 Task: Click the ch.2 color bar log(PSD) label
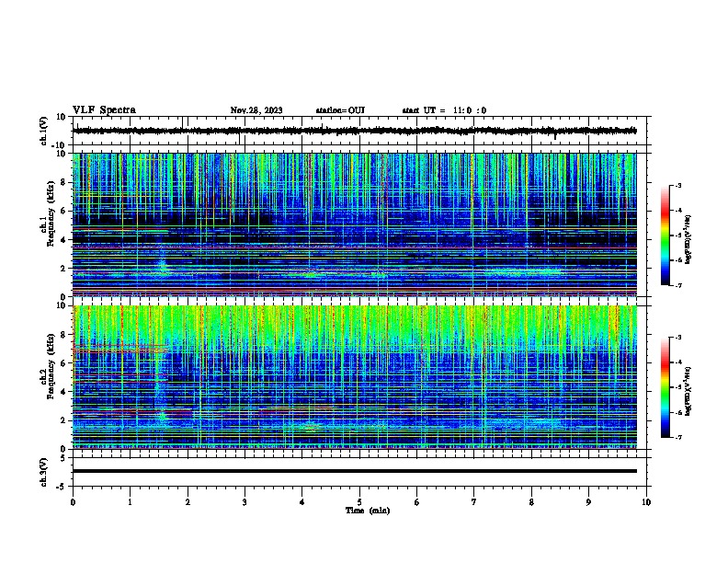(688, 391)
